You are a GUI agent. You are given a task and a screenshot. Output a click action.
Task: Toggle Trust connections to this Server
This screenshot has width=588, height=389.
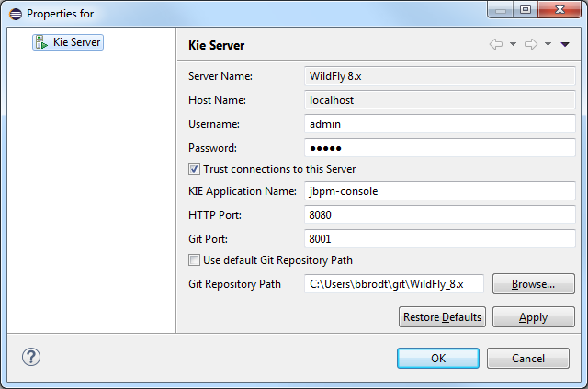[x=194, y=169]
